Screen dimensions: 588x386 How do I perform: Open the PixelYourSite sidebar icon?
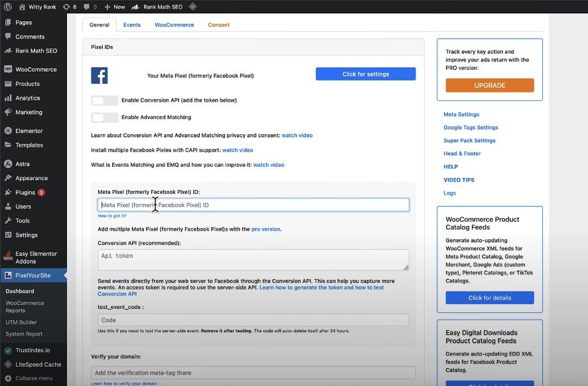point(8,275)
